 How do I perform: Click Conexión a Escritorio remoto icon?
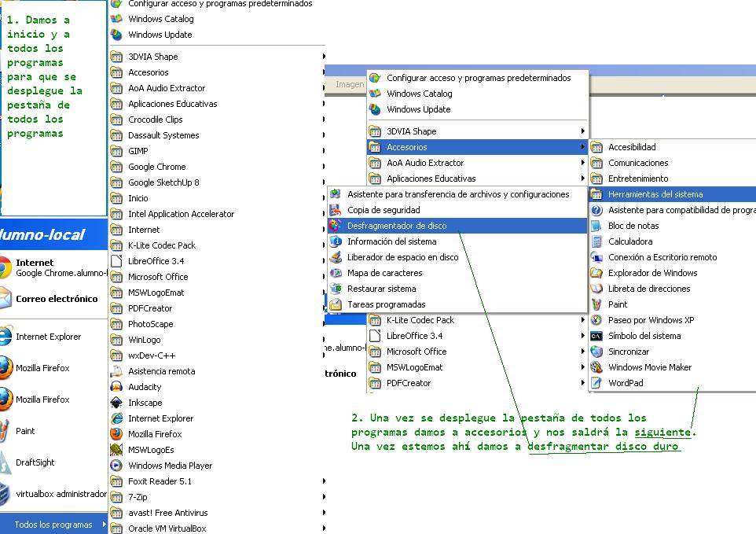point(596,257)
